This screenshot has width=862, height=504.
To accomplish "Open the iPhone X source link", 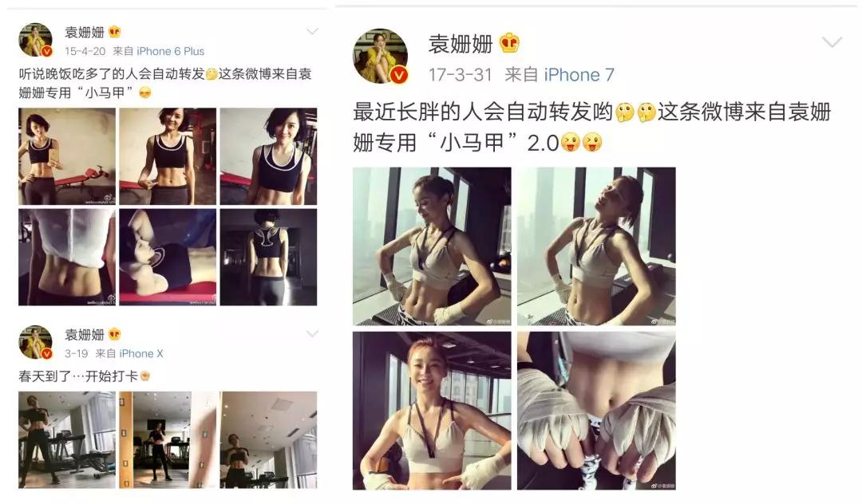I will pyautogui.click(x=141, y=353).
